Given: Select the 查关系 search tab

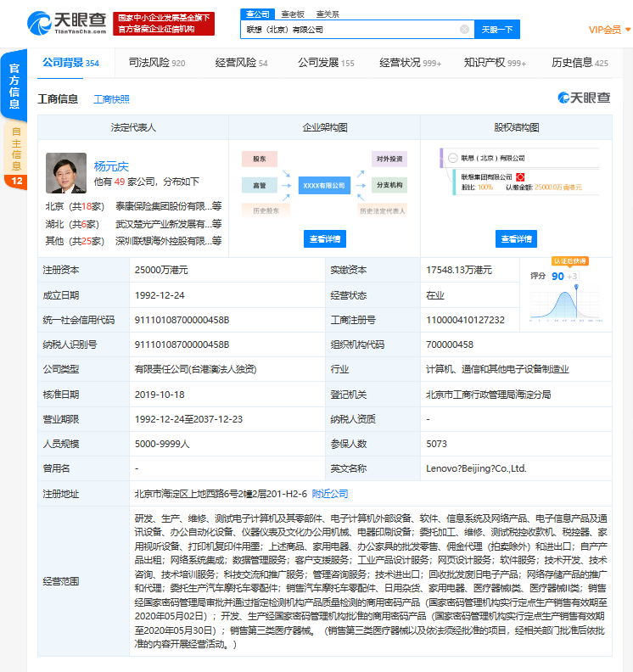Looking at the screenshot, I should 328,14.
